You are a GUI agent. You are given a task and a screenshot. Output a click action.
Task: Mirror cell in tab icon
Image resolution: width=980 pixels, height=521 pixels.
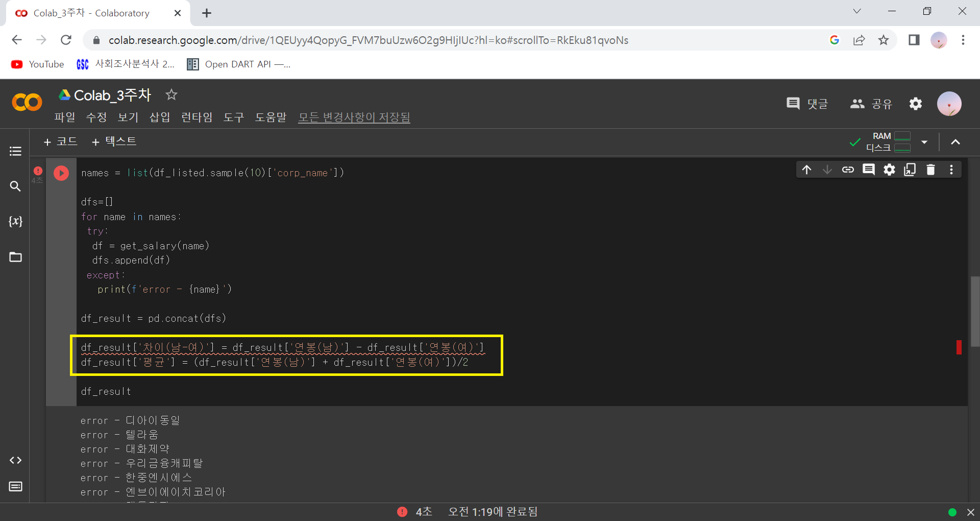click(x=910, y=170)
